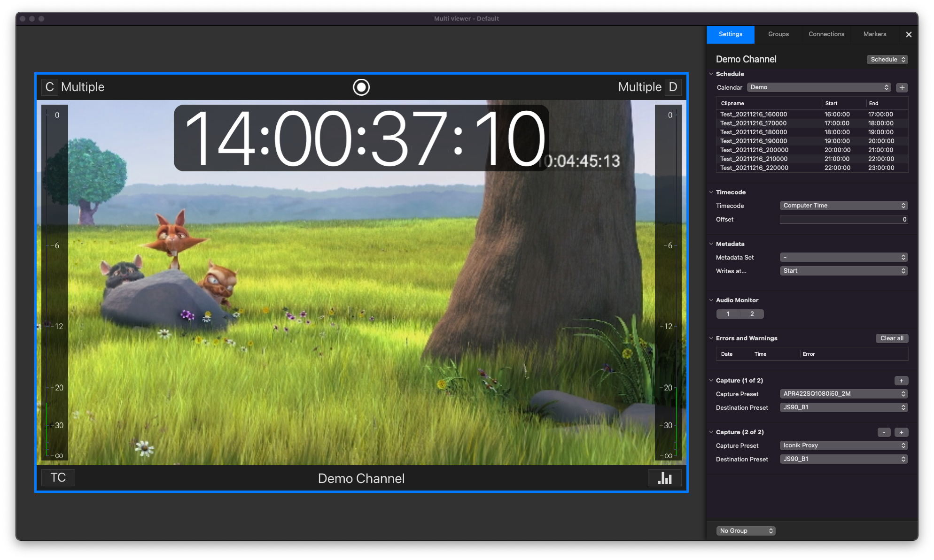Open the Schedule mode dropdown
Image resolution: width=934 pixels, height=560 pixels.
(887, 60)
